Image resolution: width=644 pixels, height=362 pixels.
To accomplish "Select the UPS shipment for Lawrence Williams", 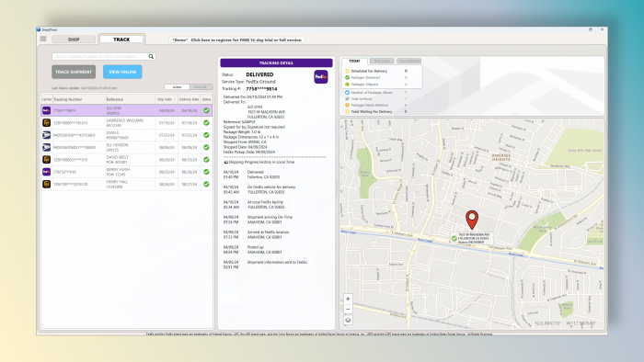I will 127,122.
